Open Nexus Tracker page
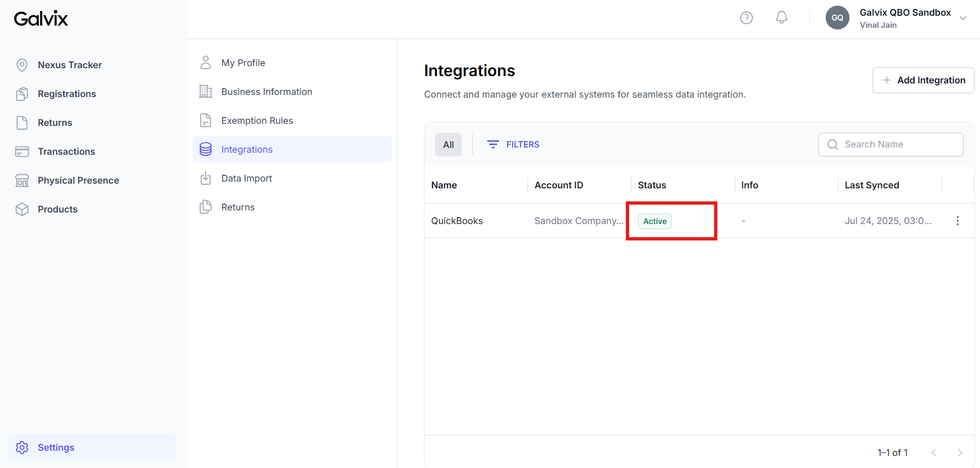This screenshot has width=980, height=468. (70, 65)
